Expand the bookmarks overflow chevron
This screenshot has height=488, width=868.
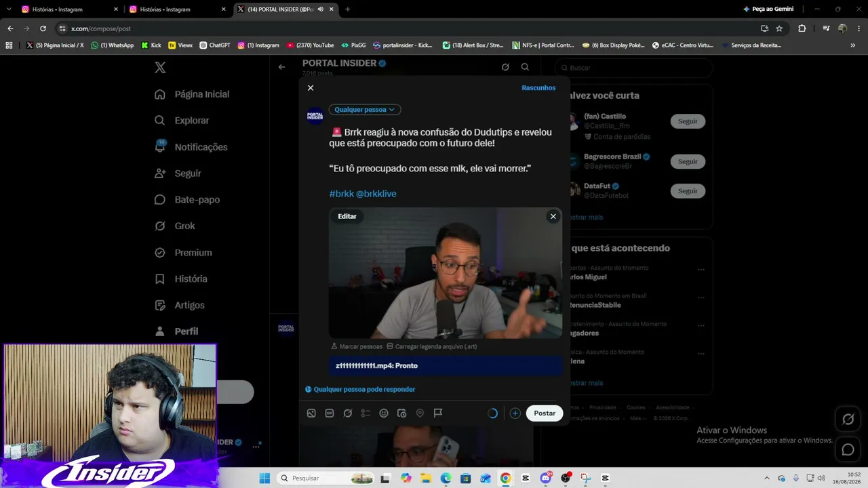pyautogui.click(x=852, y=45)
